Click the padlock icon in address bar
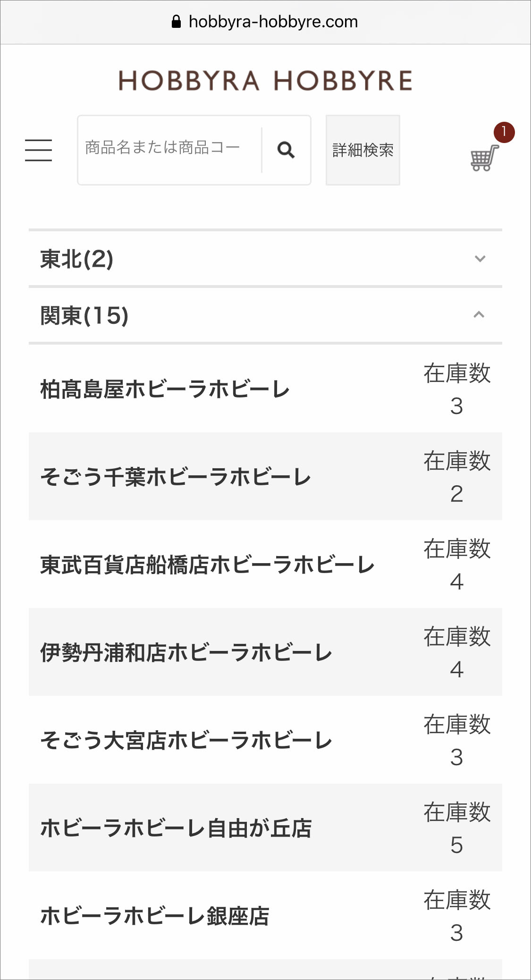 coord(176,22)
